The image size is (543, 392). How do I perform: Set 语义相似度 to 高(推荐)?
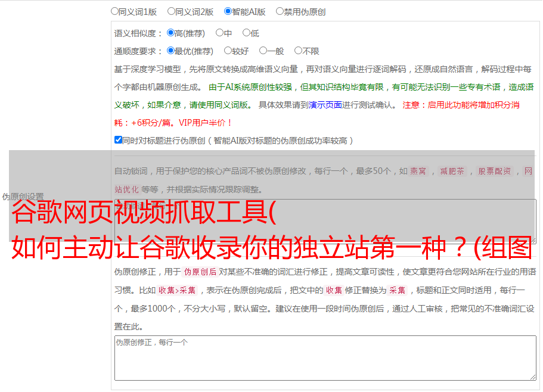pyautogui.click(x=170, y=33)
